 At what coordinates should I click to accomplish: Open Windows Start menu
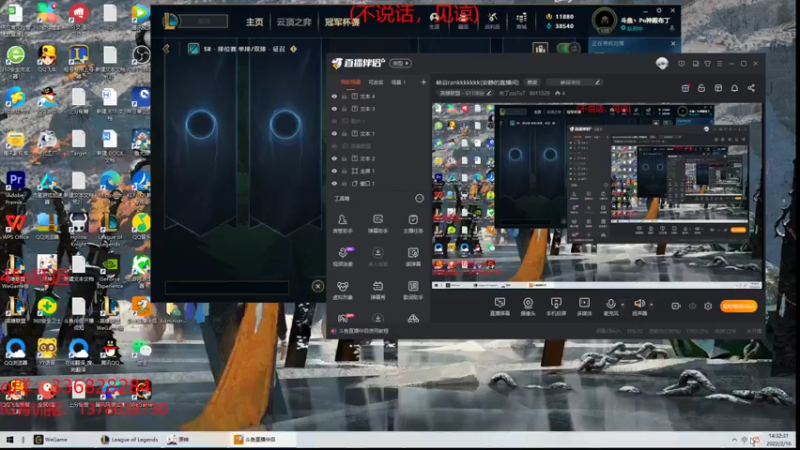pos(9,439)
